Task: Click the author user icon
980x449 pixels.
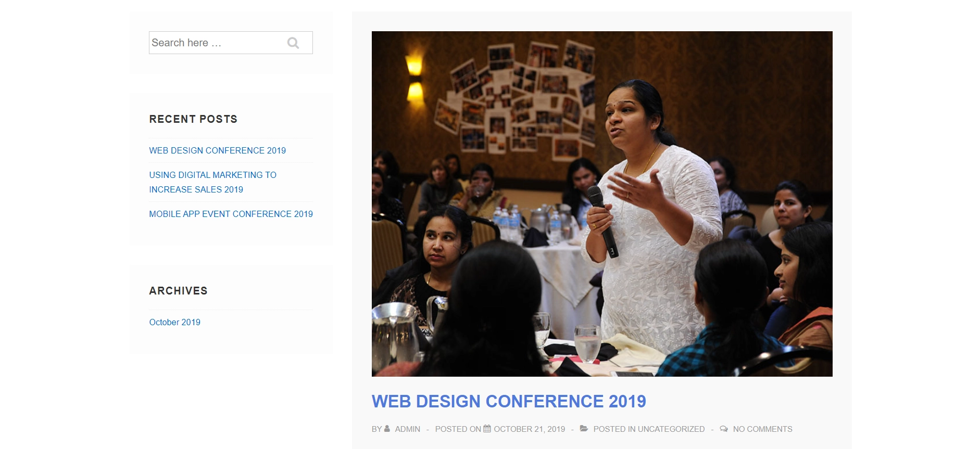Action: (387, 429)
